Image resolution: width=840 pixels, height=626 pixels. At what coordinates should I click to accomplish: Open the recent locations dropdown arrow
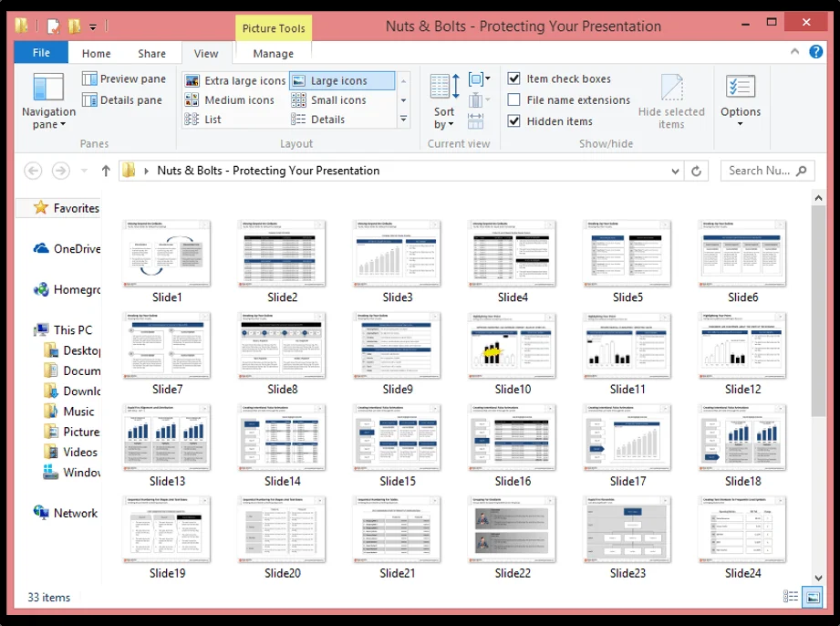(x=84, y=171)
